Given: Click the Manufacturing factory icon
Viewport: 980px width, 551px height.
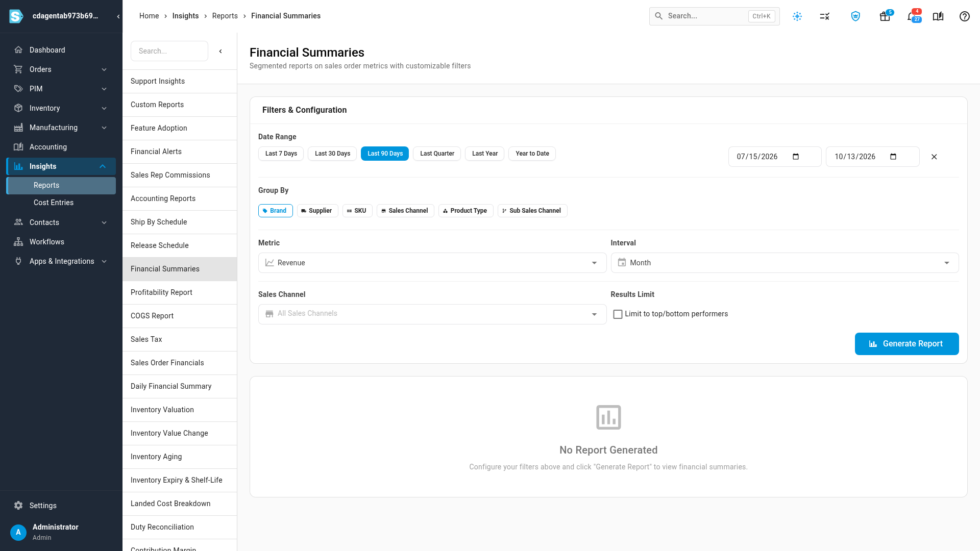Looking at the screenshot, I should [18, 128].
